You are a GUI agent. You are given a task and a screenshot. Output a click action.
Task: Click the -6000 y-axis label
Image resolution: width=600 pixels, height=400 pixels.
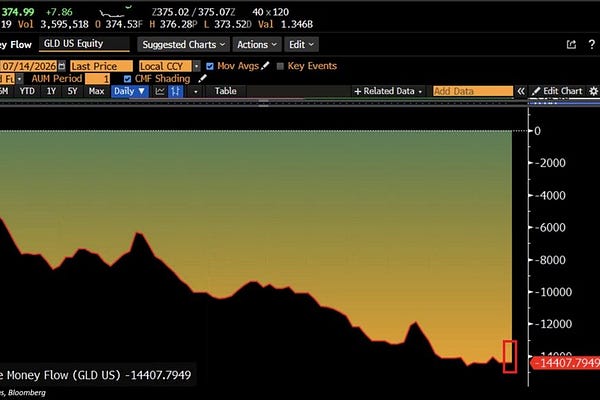click(x=552, y=227)
